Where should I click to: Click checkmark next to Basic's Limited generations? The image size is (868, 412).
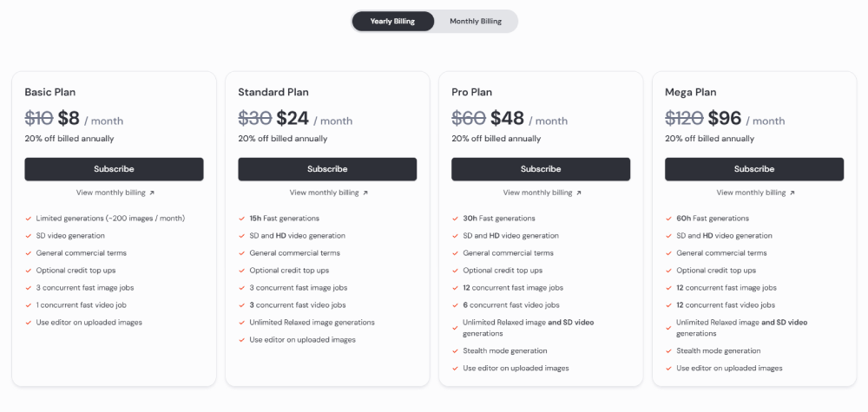28,219
